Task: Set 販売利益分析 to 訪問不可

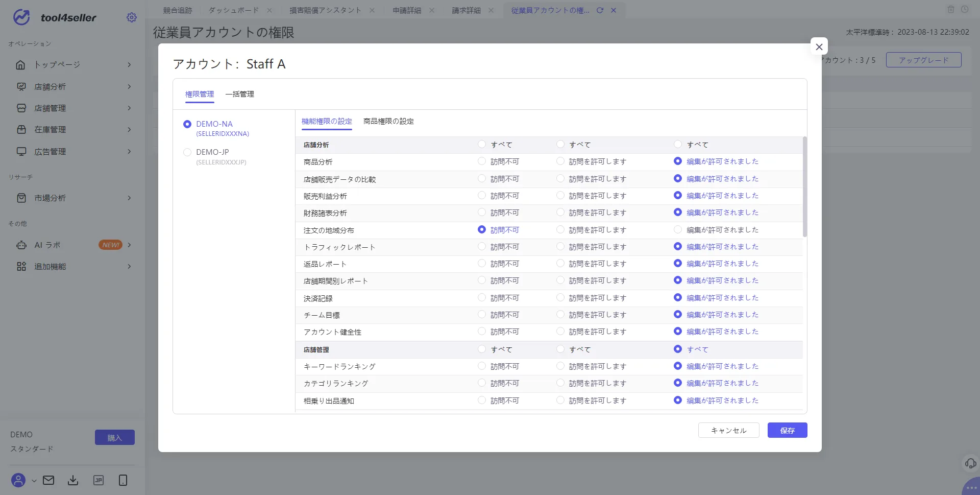Action: 482,196
